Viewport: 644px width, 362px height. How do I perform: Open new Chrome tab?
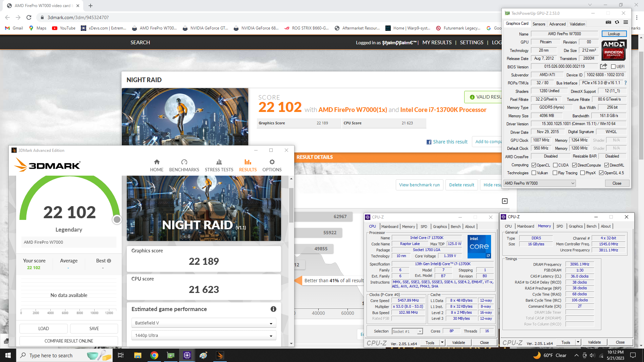tap(91, 6)
